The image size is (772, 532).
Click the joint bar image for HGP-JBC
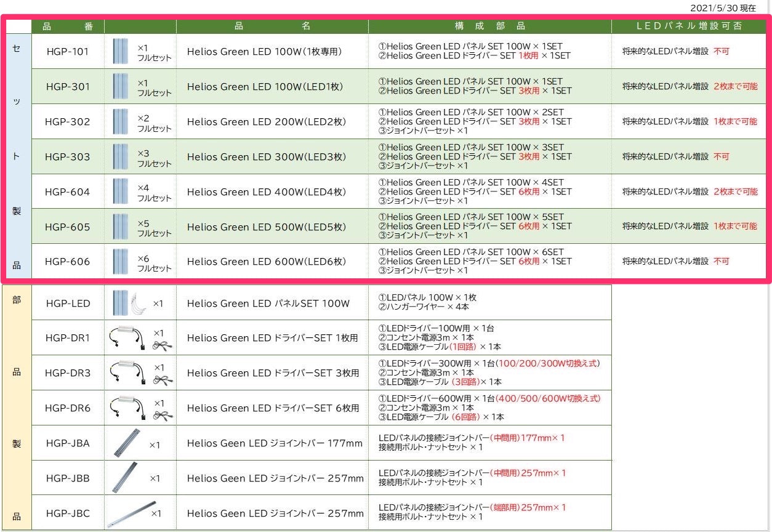pyautogui.click(x=129, y=514)
